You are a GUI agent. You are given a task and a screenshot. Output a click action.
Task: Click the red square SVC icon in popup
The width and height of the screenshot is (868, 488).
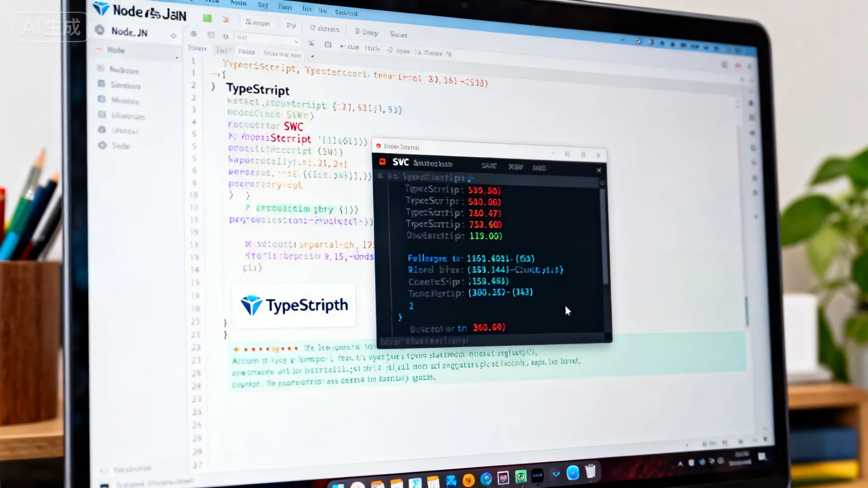(382, 161)
